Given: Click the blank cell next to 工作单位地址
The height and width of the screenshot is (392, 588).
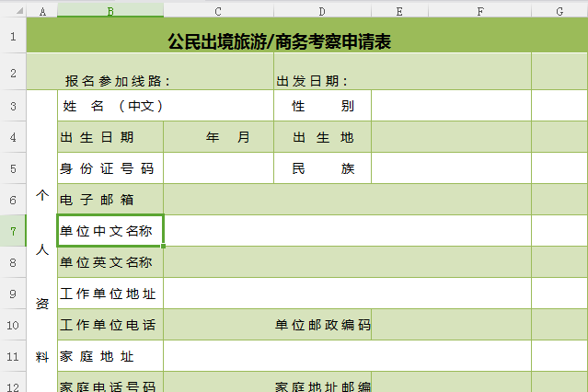Looking at the screenshot, I should click(x=347, y=294).
